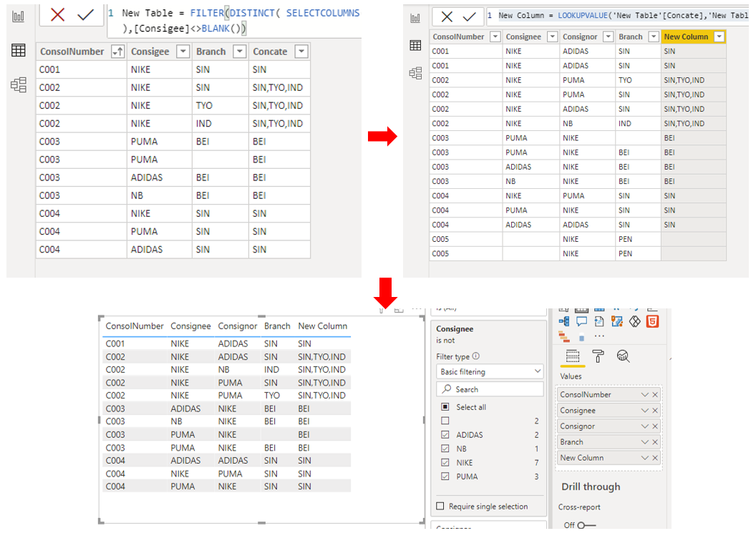The width and height of the screenshot is (756, 541).
Task: Cancel the New Column formula with X
Action: coord(447,17)
